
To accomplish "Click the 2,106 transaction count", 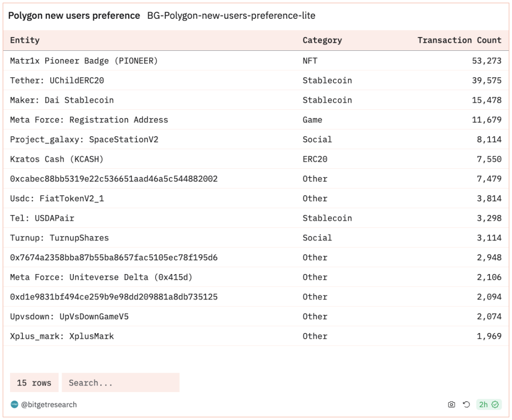I will point(489,277).
